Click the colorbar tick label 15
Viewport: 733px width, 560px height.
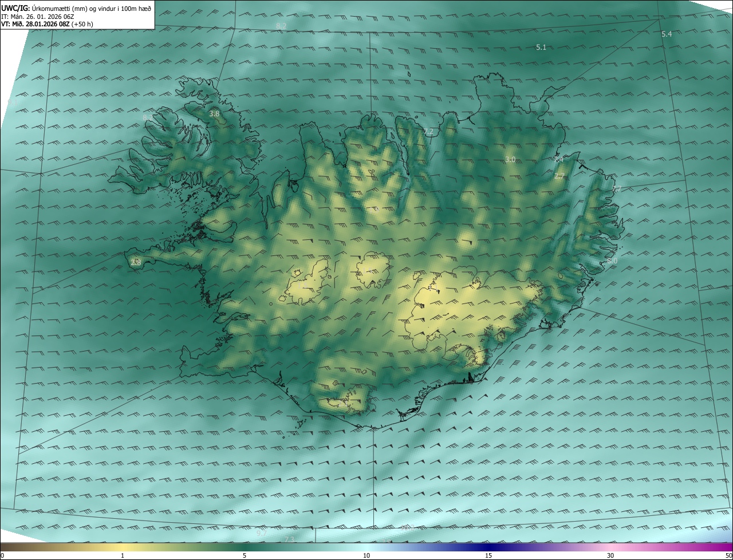tap(488, 555)
